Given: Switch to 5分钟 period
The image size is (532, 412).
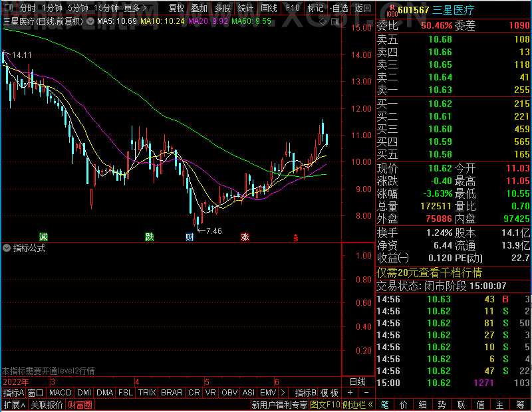Looking at the screenshot, I should pyautogui.click(x=78, y=8).
